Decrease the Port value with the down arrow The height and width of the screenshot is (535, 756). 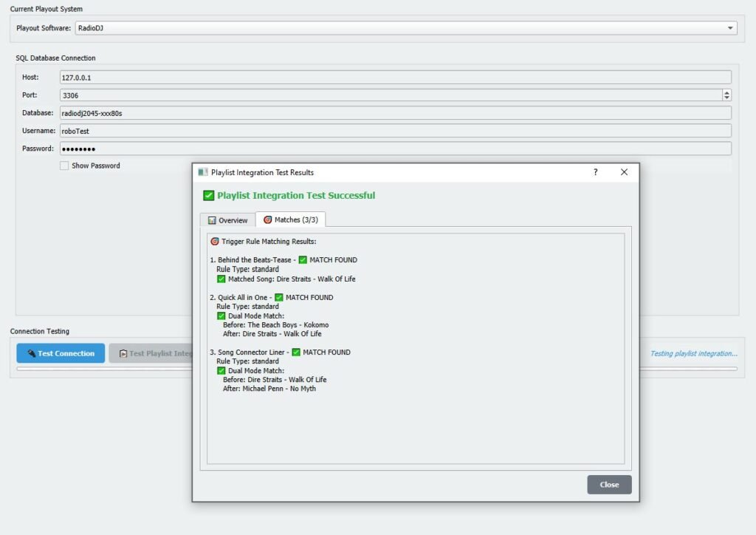coord(726,98)
